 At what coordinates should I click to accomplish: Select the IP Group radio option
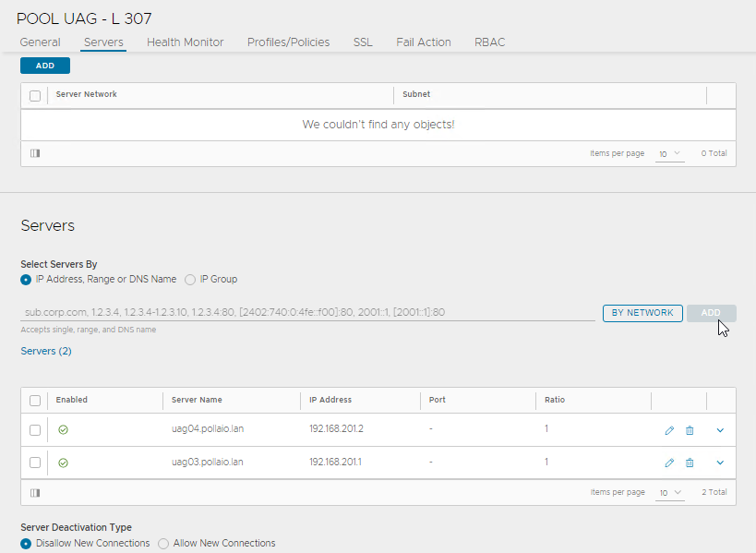click(x=190, y=280)
